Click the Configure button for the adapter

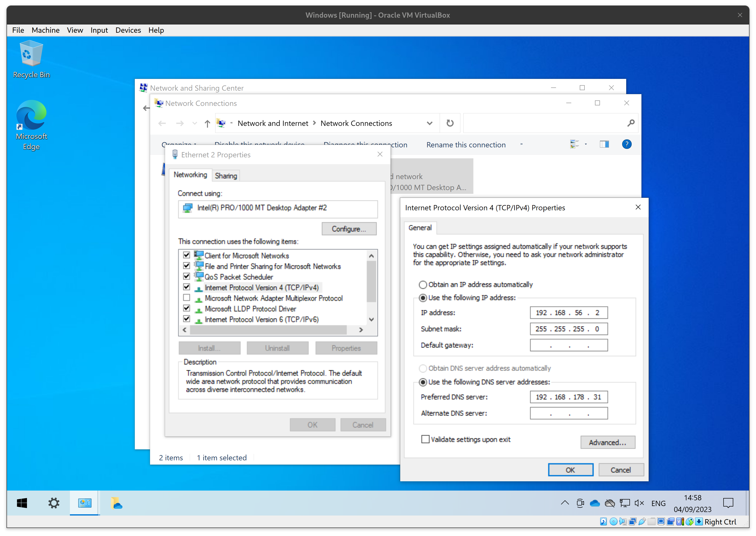(349, 228)
